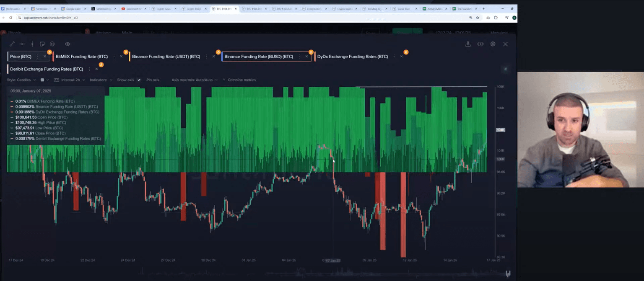Expand the Indicators dropdown
Screen dimensions: 644x281
(x=101, y=80)
